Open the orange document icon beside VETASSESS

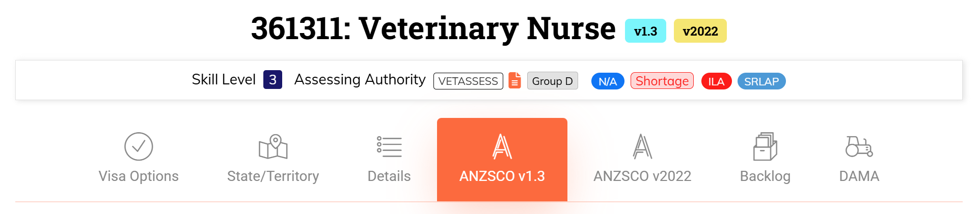(x=515, y=80)
